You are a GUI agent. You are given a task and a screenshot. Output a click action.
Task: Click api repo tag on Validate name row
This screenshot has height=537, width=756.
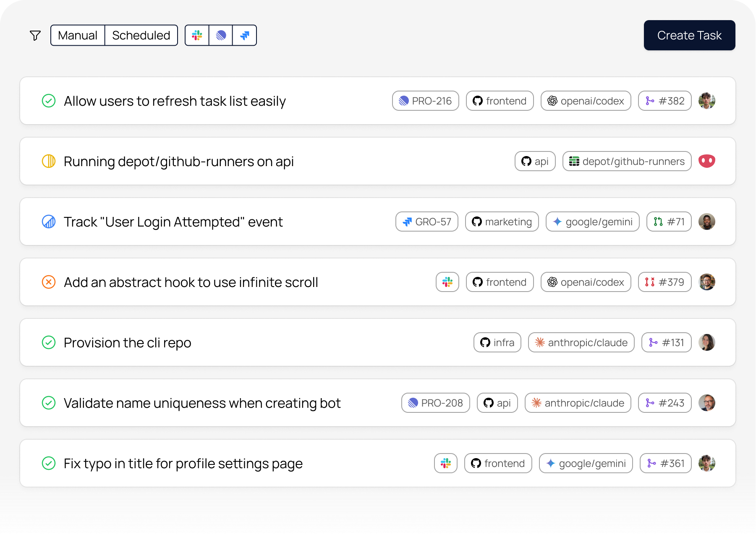(497, 403)
